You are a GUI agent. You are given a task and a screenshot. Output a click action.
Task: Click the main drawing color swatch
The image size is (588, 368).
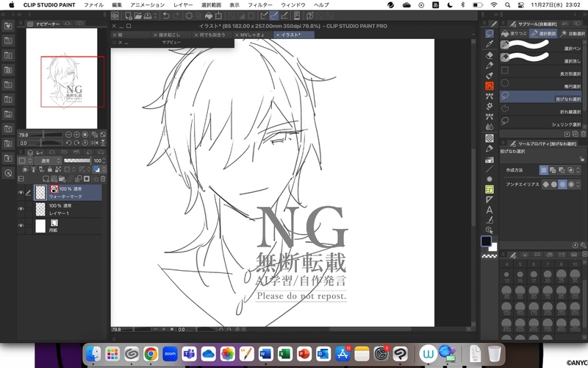coord(486,241)
